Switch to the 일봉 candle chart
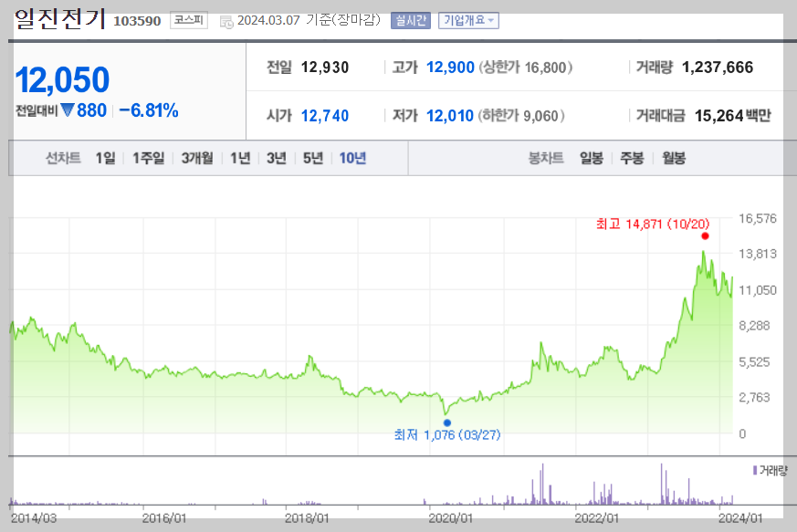This screenshot has width=797, height=532. pos(592,158)
